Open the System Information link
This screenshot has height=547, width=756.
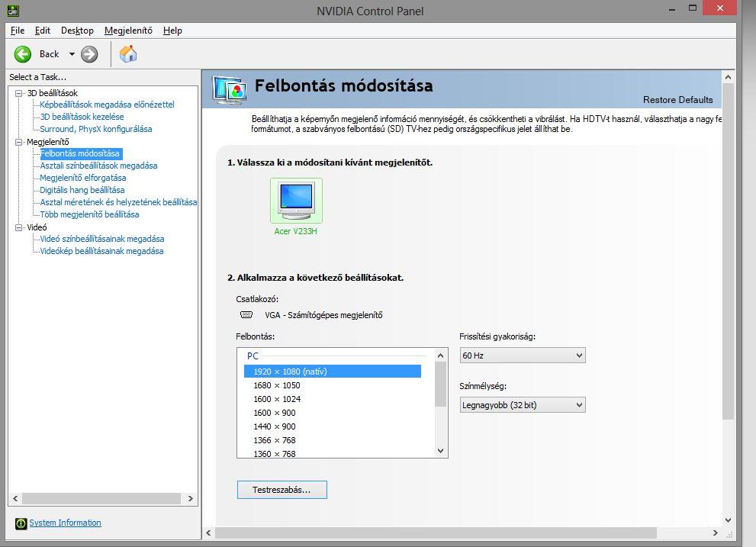tap(65, 523)
